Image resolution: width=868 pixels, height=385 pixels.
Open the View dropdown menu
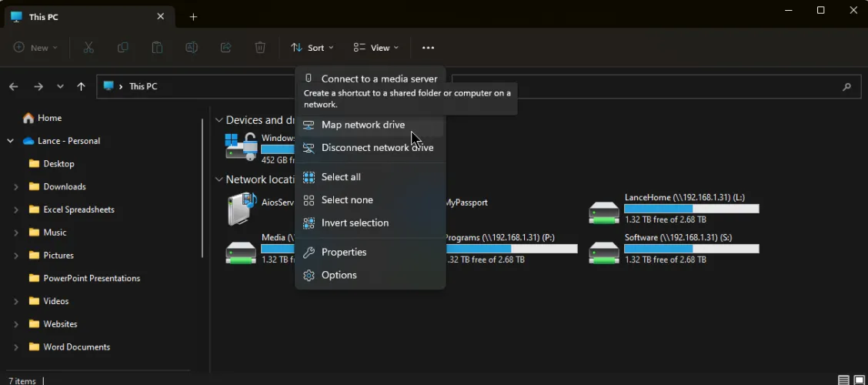pos(376,48)
